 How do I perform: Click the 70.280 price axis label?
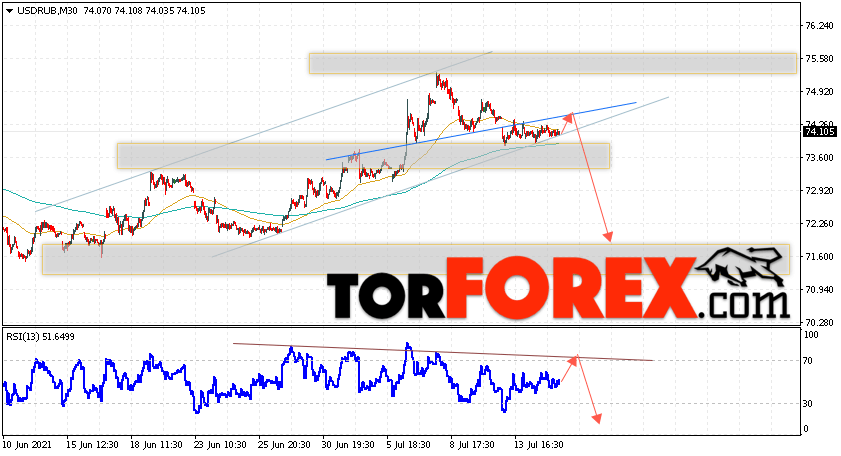(x=820, y=322)
